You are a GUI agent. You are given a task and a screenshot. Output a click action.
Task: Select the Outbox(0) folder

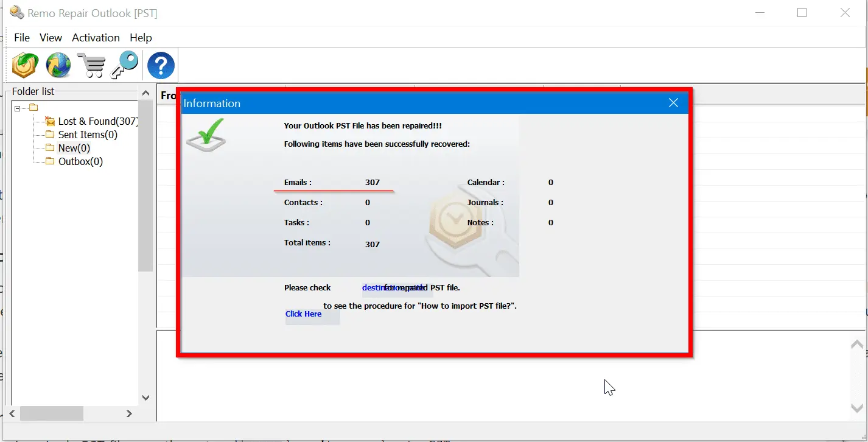click(x=80, y=161)
